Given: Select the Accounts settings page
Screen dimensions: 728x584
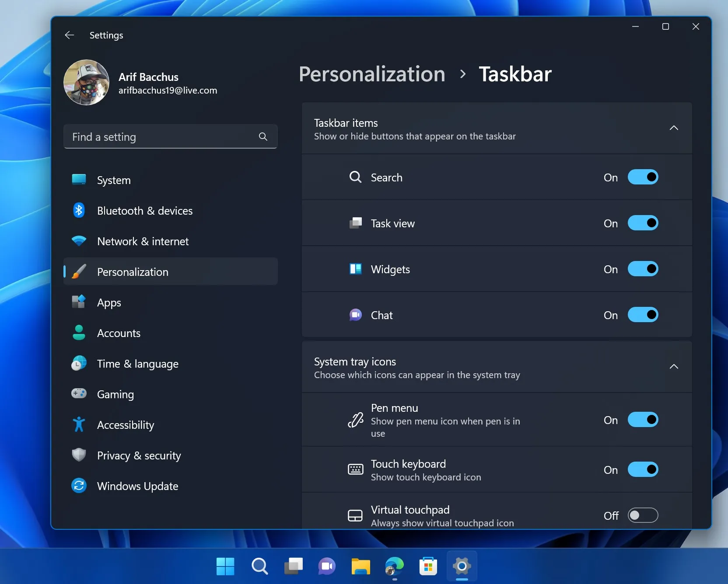Looking at the screenshot, I should (x=118, y=333).
